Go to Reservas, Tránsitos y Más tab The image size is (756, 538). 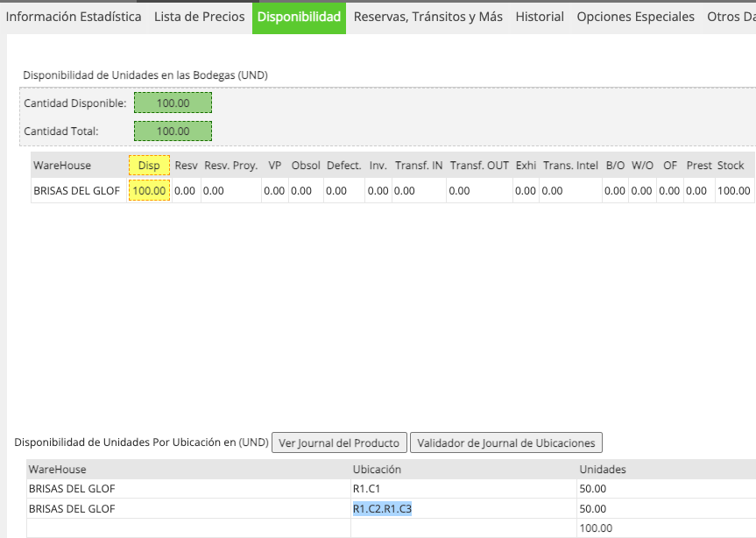coord(428,17)
